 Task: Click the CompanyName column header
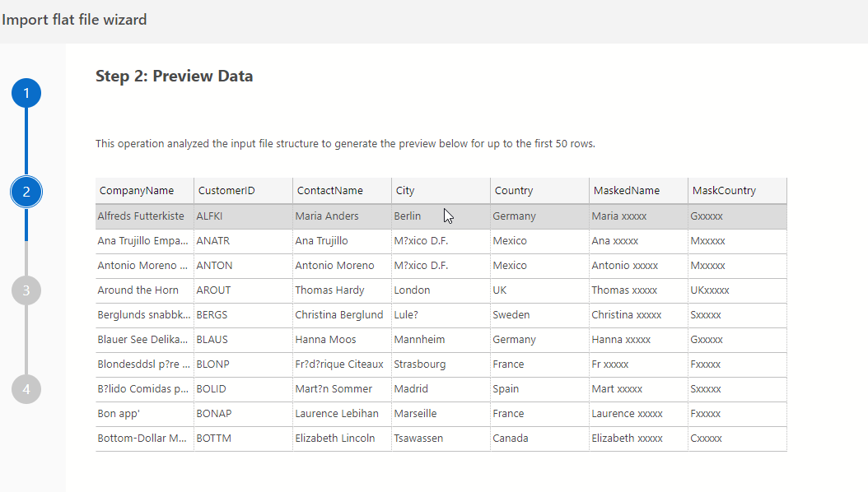click(137, 191)
